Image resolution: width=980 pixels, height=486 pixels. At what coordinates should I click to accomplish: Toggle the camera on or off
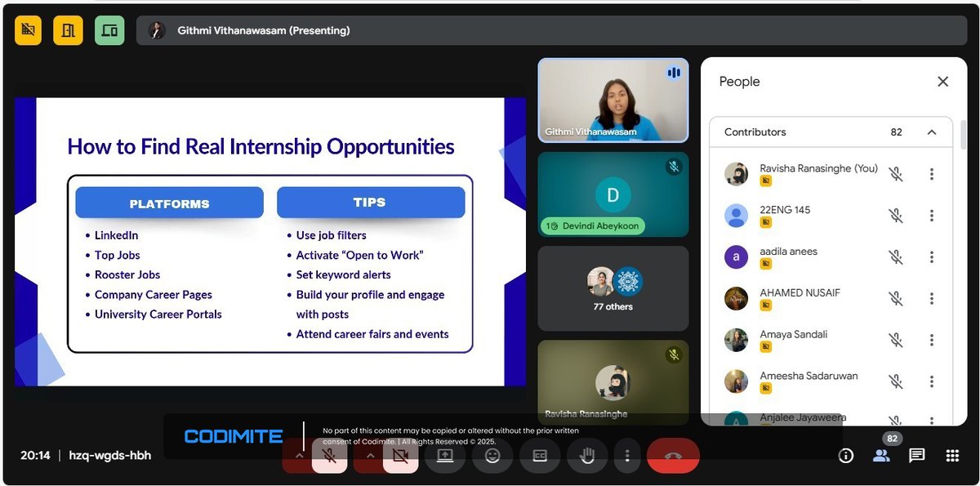(x=400, y=456)
